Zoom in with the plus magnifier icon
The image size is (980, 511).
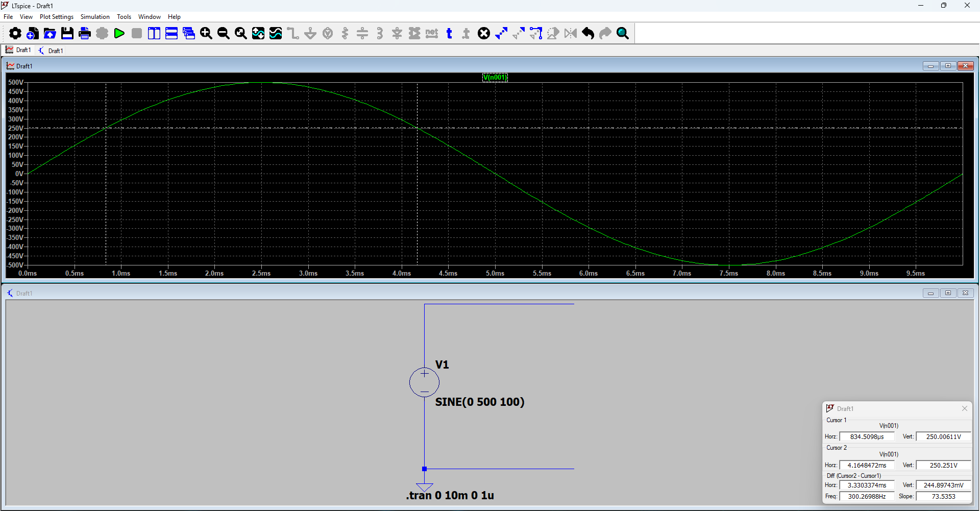[x=206, y=34]
